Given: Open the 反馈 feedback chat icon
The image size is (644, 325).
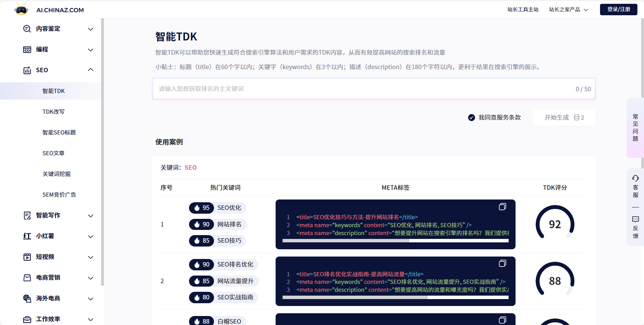Looking at the screenshot, I should pyautogui.click(x=635, y=220).
